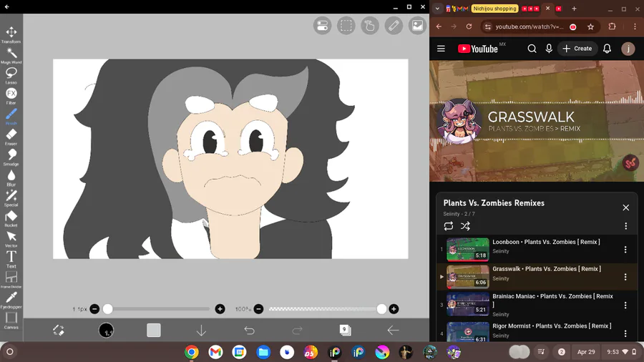Select the Frame Divider tool
This screenshot has width=644, height=362.
(x=11, y=280)
